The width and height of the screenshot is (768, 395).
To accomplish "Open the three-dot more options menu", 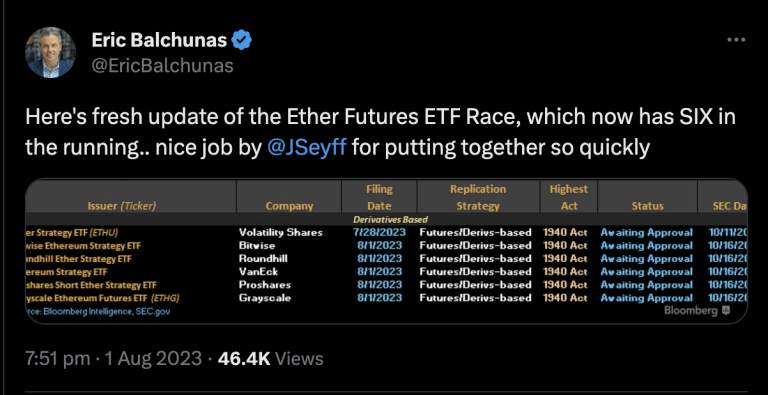I will point(736,40).
